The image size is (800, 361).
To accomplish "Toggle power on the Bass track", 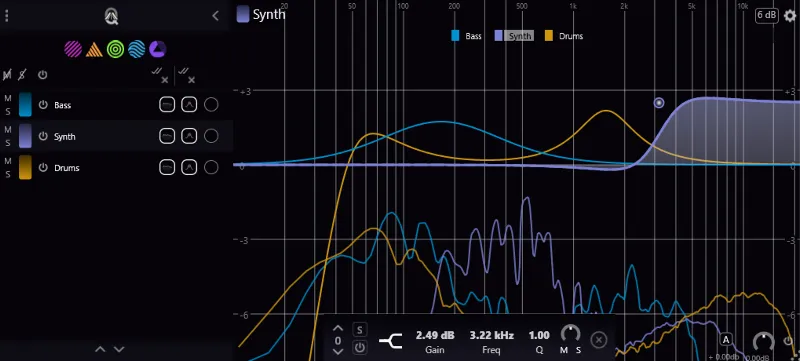I will click(43, 105).
